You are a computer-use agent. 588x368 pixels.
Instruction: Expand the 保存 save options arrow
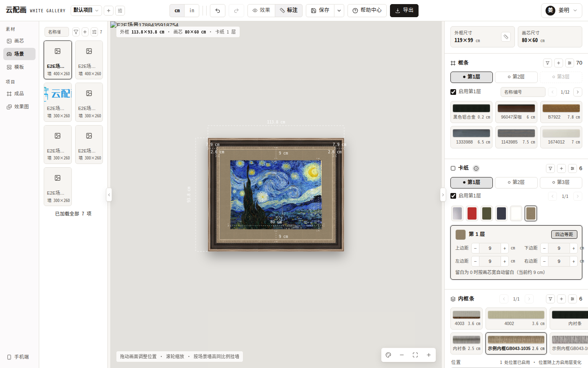(339, 11)
